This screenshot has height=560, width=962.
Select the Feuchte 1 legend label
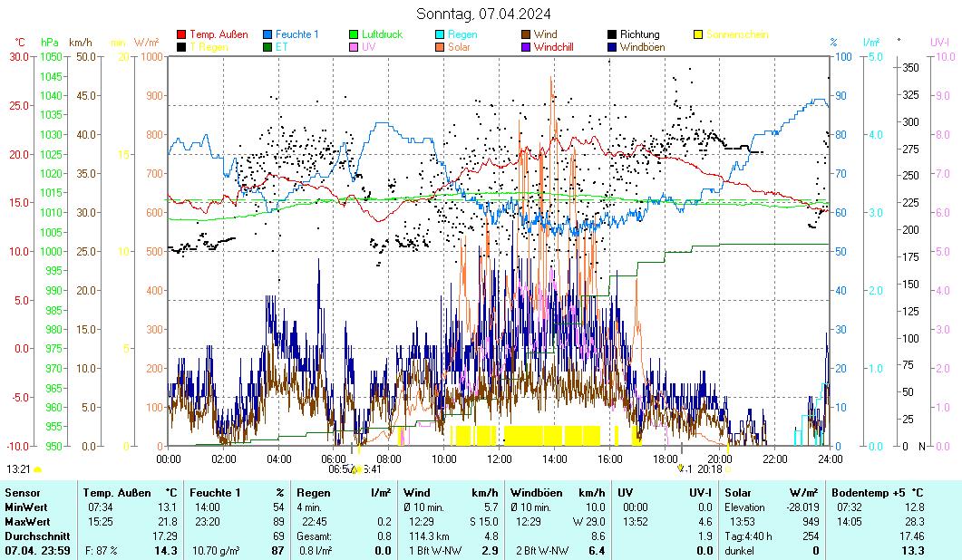click(297, 35)
